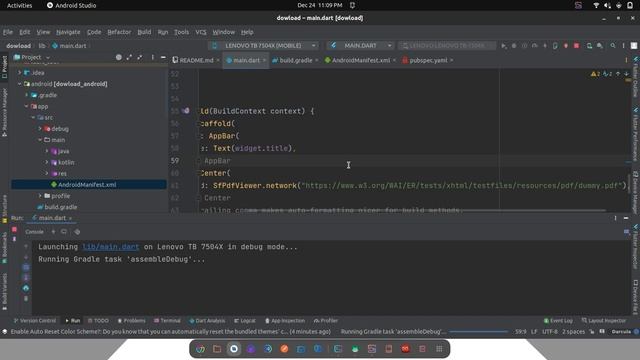The height and width of the screenshot is (360, 640).
Task: Click lib/main.dart link in console
Action: [111, 247]
